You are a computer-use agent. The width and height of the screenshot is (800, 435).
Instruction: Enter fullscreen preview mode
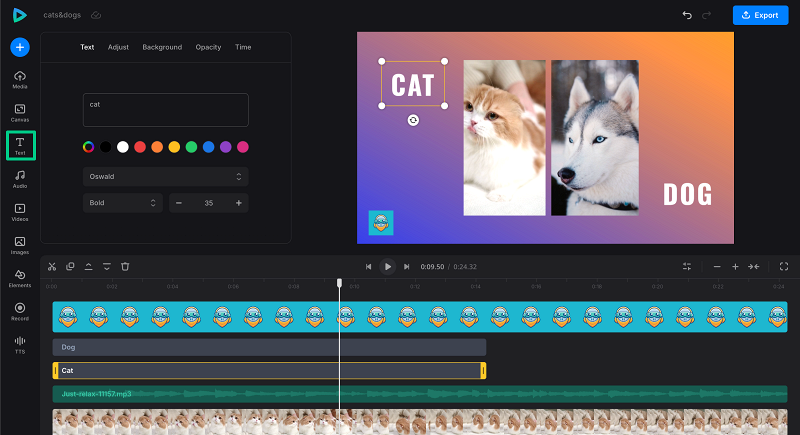(784, 267)
